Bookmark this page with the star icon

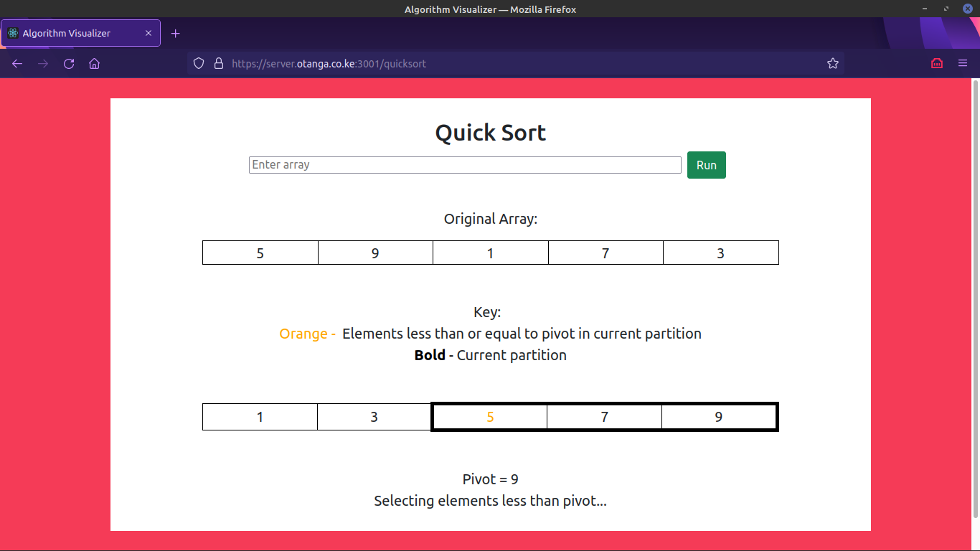click(832, 64)
